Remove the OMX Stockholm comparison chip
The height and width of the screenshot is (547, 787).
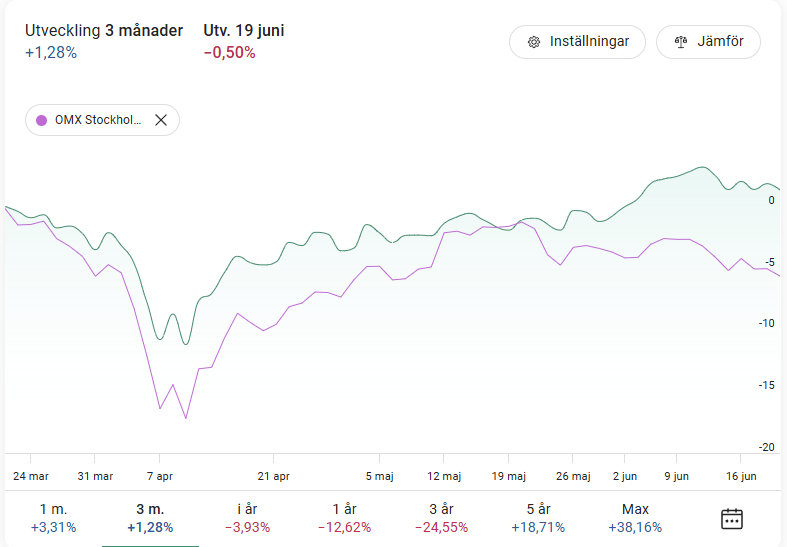click(x=161, y=120)
